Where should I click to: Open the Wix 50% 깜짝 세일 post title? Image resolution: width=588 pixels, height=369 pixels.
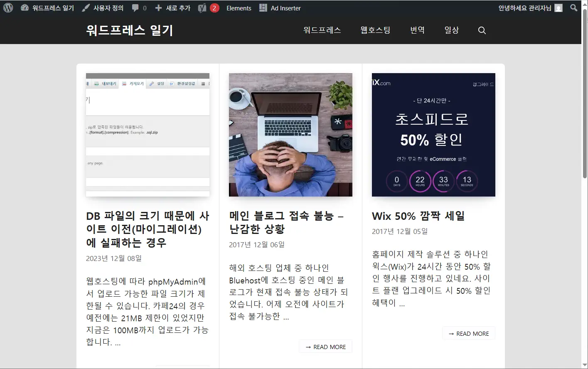(x=418, y=216)
